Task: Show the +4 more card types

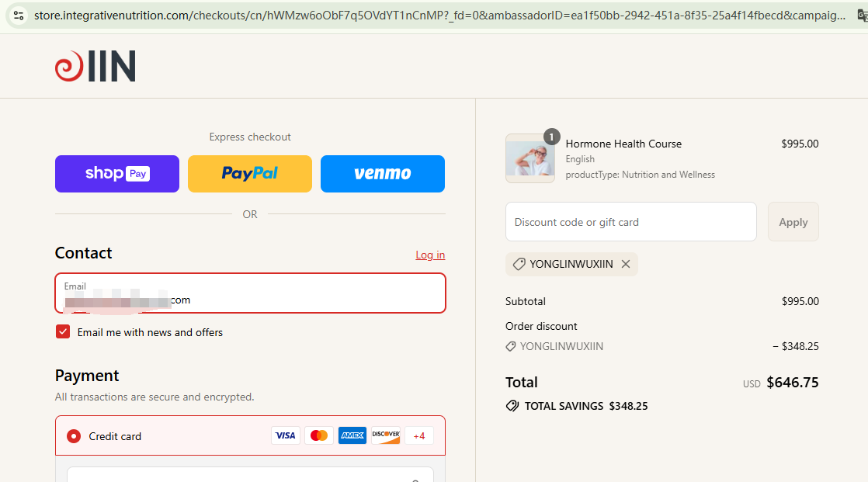Action: click(419, 436)
